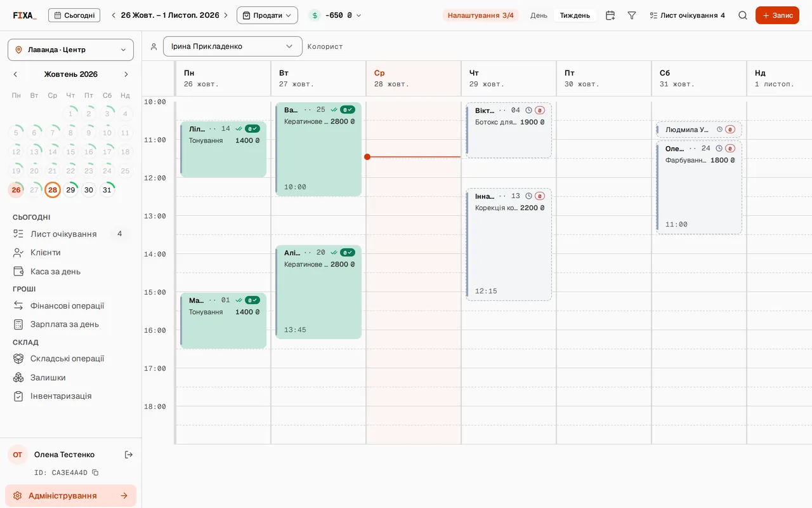Switch to День view
Screen dimensions: 812x508
tap(539, 15)
